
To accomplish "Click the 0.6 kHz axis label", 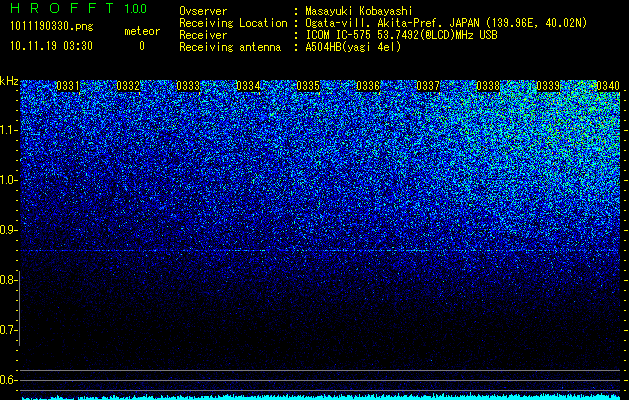I will (x=8, y=380).
